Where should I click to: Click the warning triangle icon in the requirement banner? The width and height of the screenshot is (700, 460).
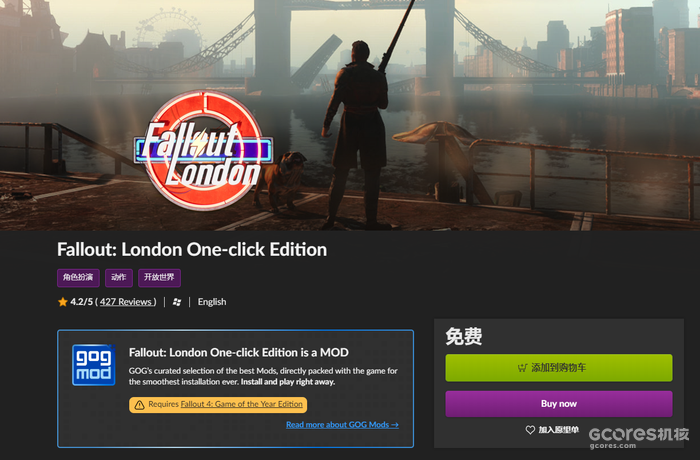[x=139, y=405]
